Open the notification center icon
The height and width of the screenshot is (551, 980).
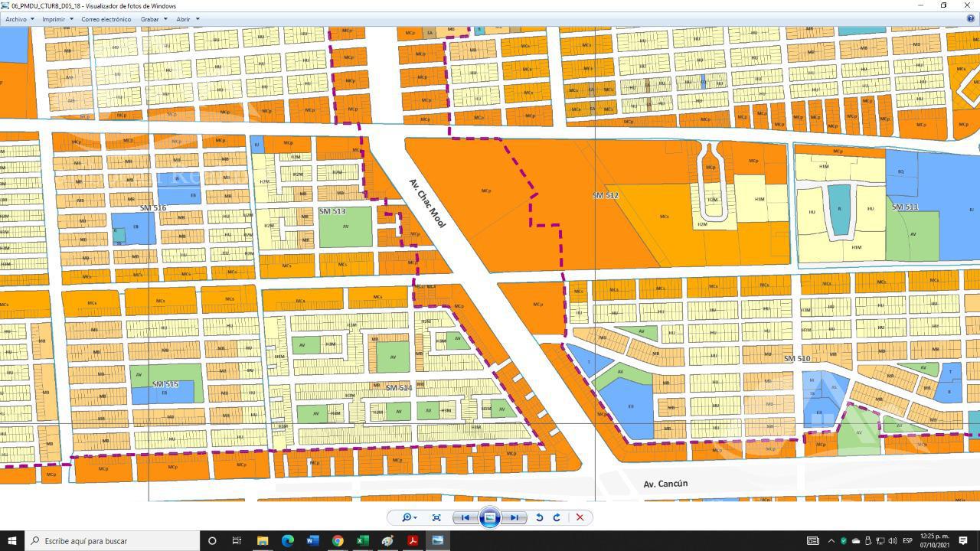coord(963,541)
